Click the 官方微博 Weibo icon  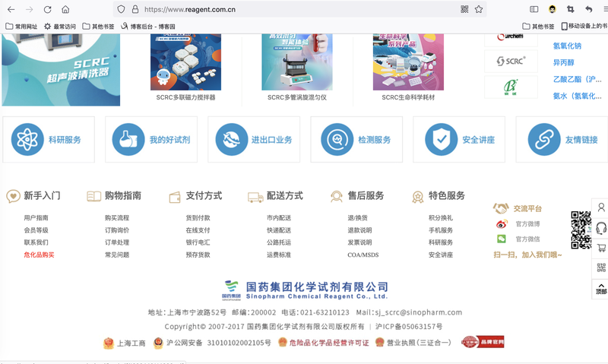coord(502,223)
